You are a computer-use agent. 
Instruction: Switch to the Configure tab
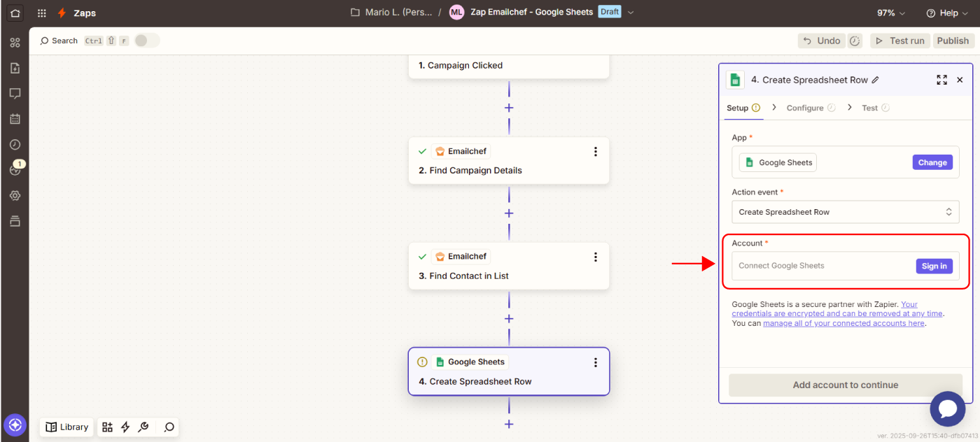click(805, 108)
